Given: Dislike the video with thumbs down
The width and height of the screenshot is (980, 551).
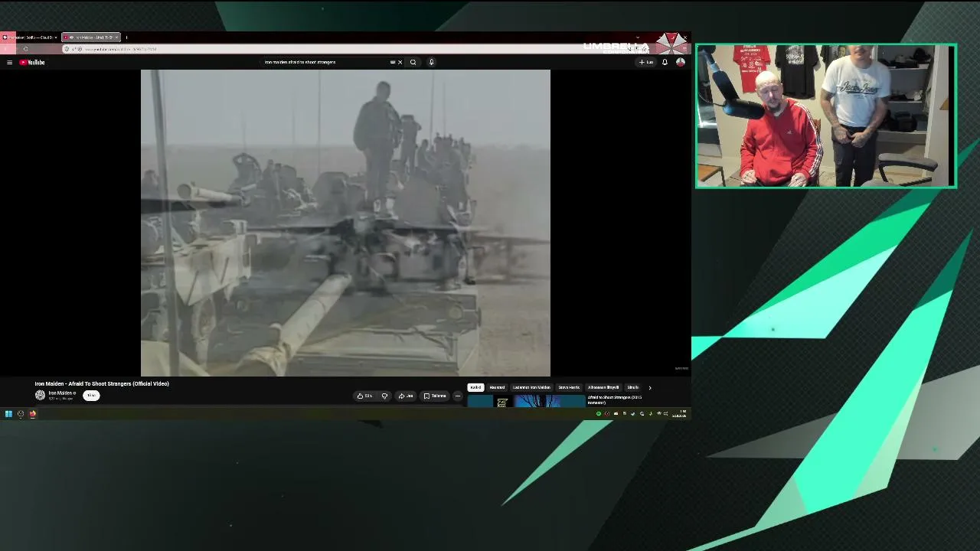Looking at the screenshot, I should 384,396.
